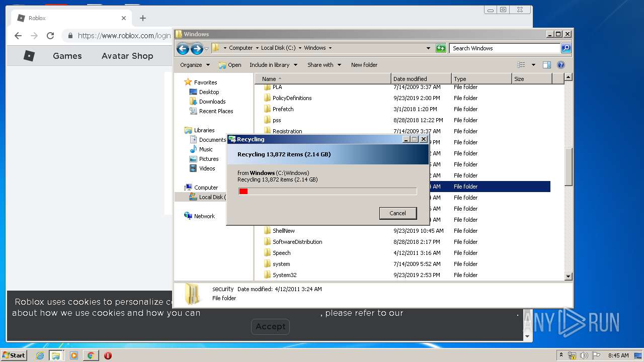This screenshot has height=362, width=644.
Task: Sort by Type column header
Action: (481, 79)
